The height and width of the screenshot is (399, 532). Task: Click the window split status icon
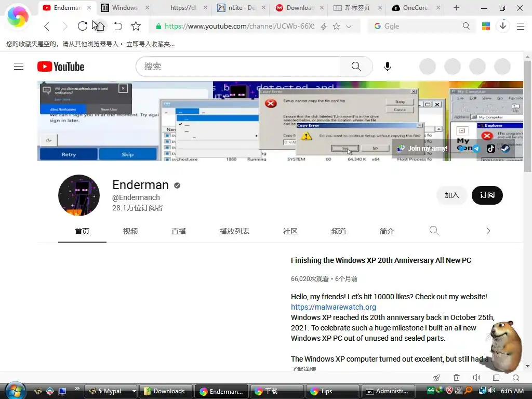coord(496,378)
